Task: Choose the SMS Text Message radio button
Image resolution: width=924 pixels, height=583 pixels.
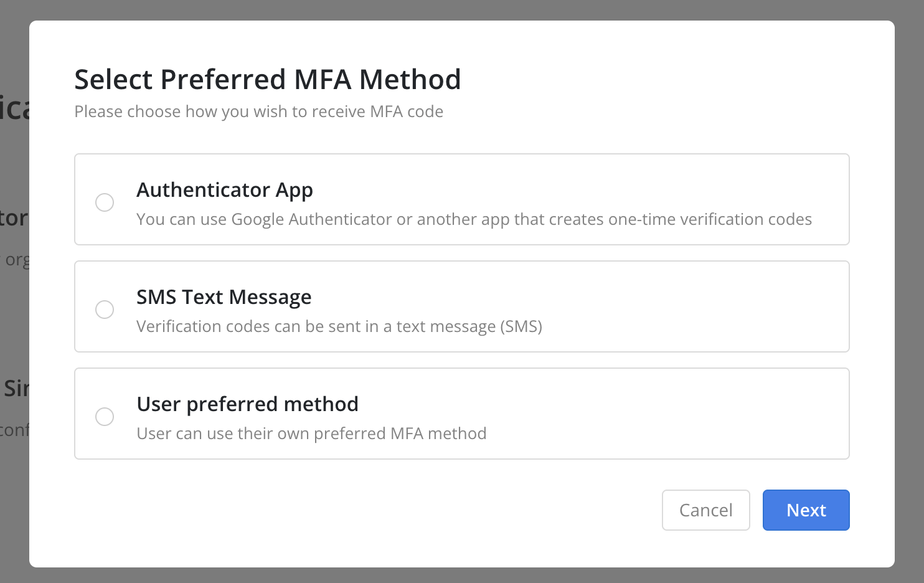Action: click(105, 310)
